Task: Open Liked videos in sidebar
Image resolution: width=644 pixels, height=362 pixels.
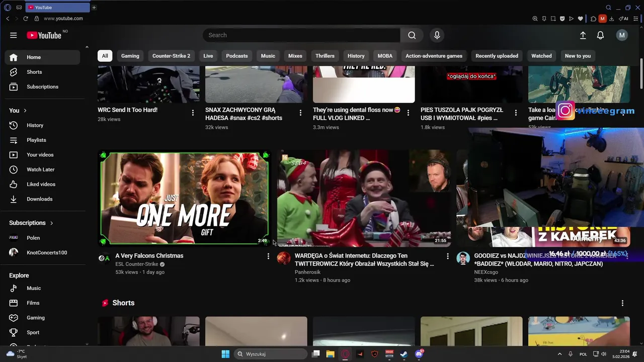Action: (42, 184)
